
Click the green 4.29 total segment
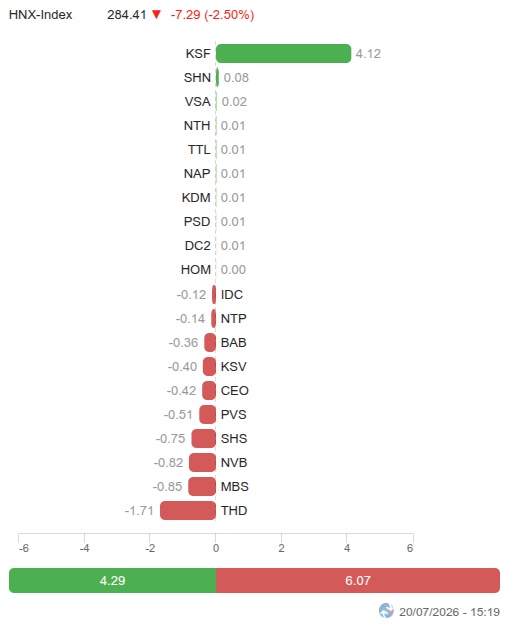(x=112, y=580)
